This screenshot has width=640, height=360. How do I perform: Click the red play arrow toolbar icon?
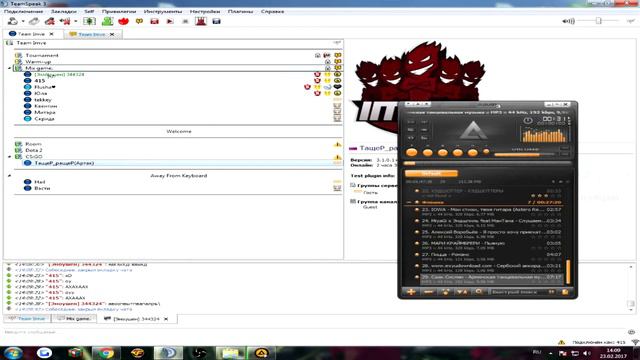click(170, 21)
